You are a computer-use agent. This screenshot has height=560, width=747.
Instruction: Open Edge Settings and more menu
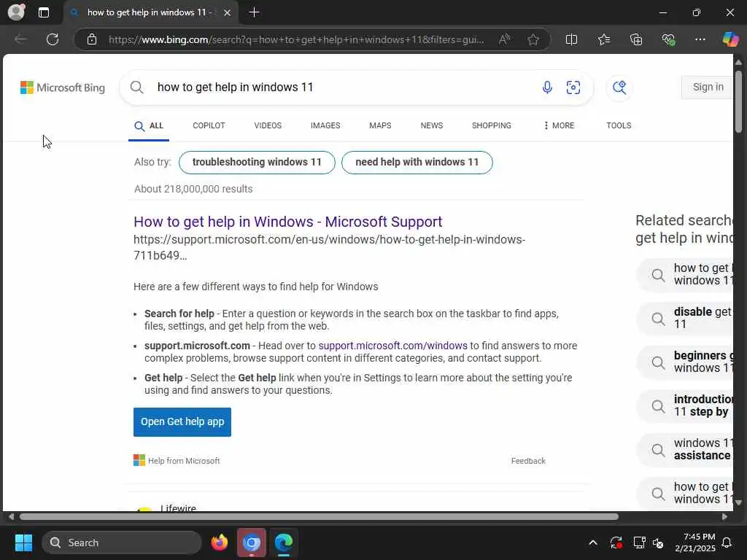(x=700, y=39)
